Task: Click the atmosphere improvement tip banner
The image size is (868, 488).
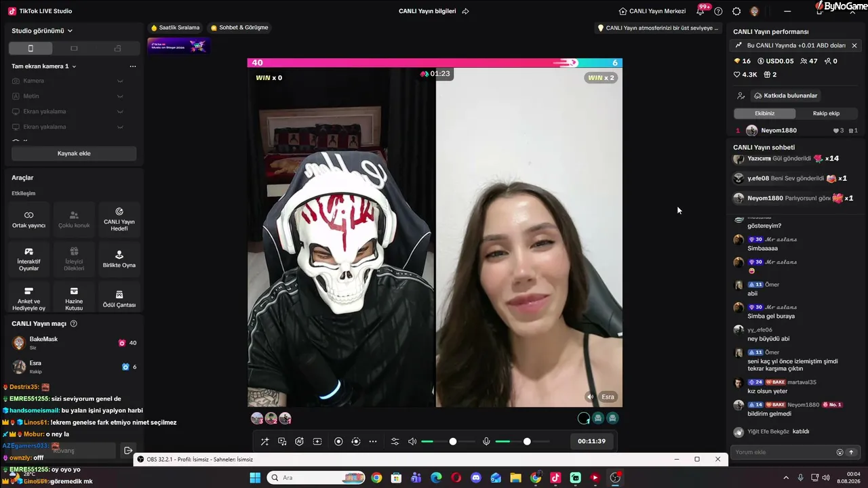Action: tap(657, 28)
